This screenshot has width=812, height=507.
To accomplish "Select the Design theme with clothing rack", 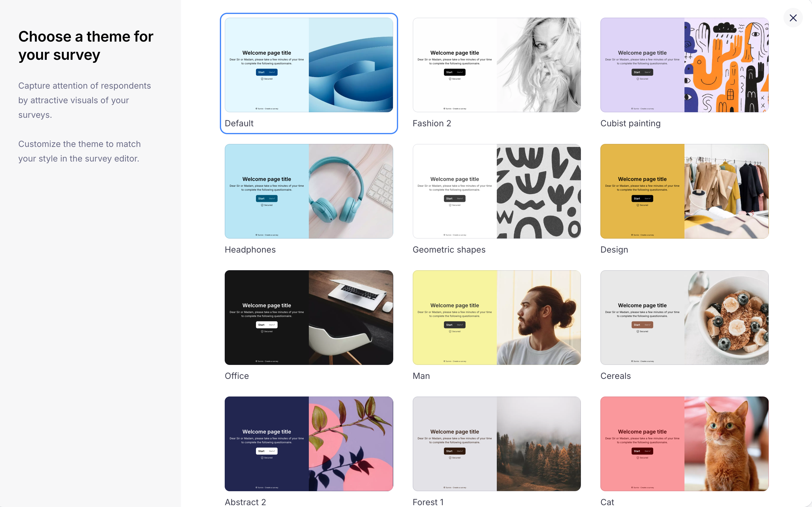I will tap(684, 191).
